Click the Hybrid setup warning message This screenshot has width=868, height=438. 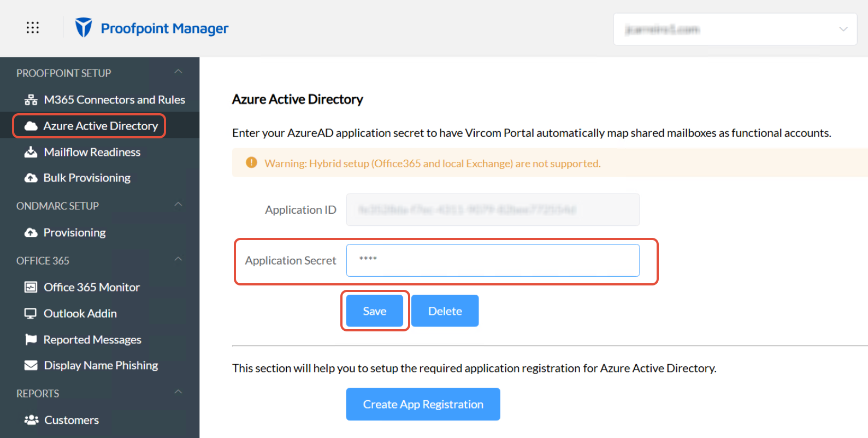[x=433, y=163]
